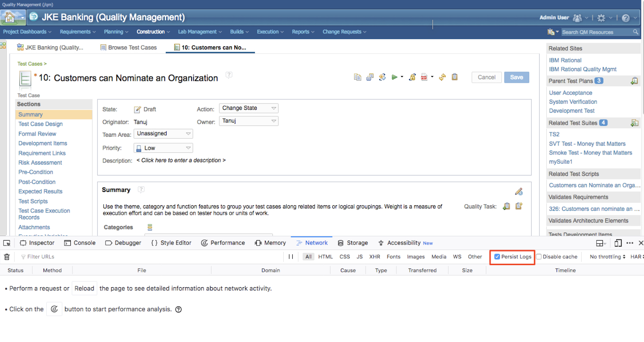Click the edit pencil icon in Summary
This screenshot has height=342, width=644.
[x=519, y=192]
